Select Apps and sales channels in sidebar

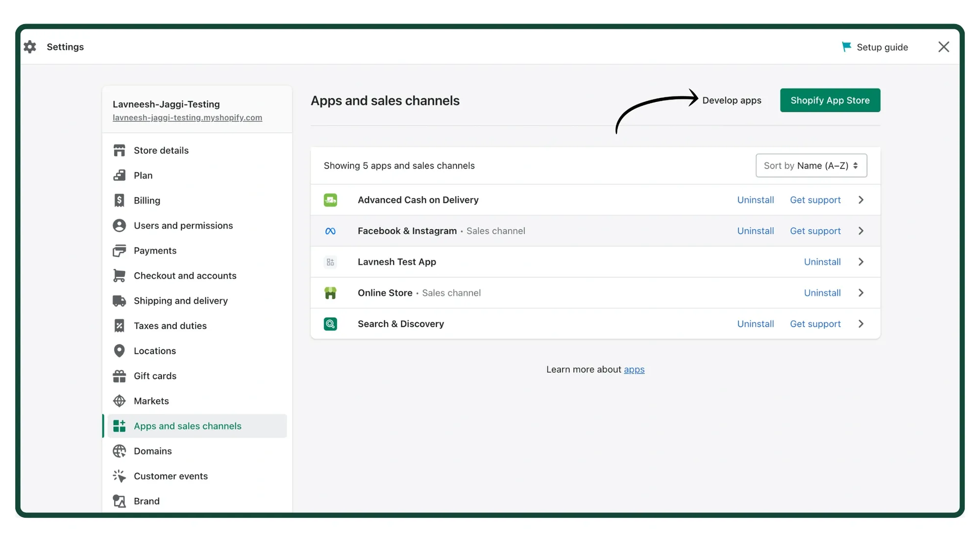click(188, 426)
